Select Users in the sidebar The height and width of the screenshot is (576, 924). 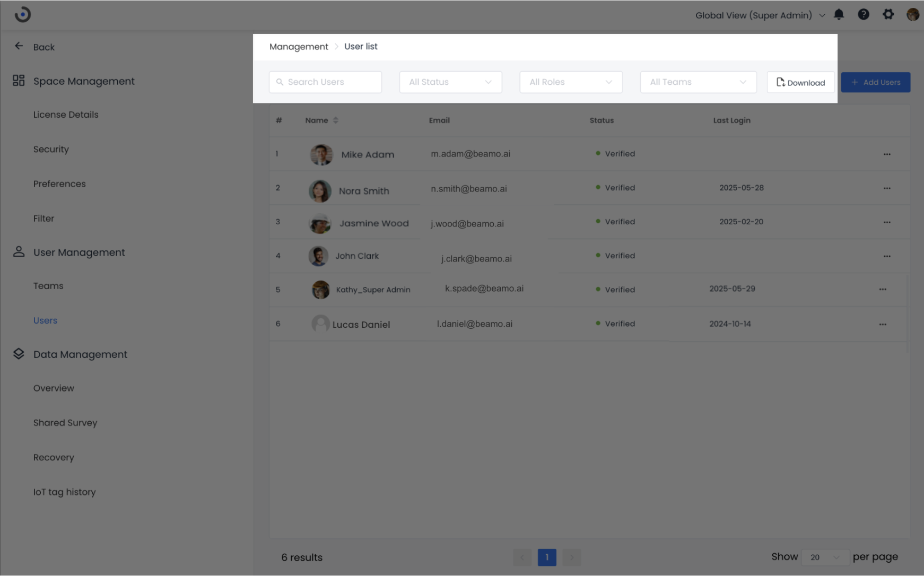tap(45, 320)
